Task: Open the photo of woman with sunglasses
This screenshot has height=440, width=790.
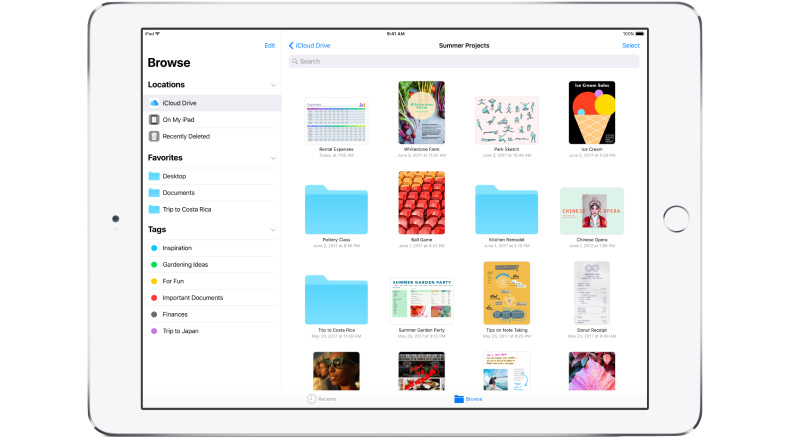Action: (336, 371)
